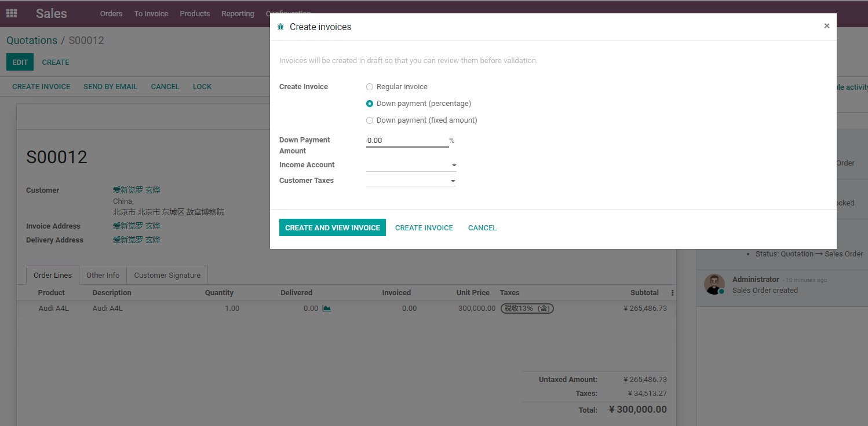This screenshot has height=426, width=868.
Task: Switch to the Customer Signature tab
Action: point(167,276)
